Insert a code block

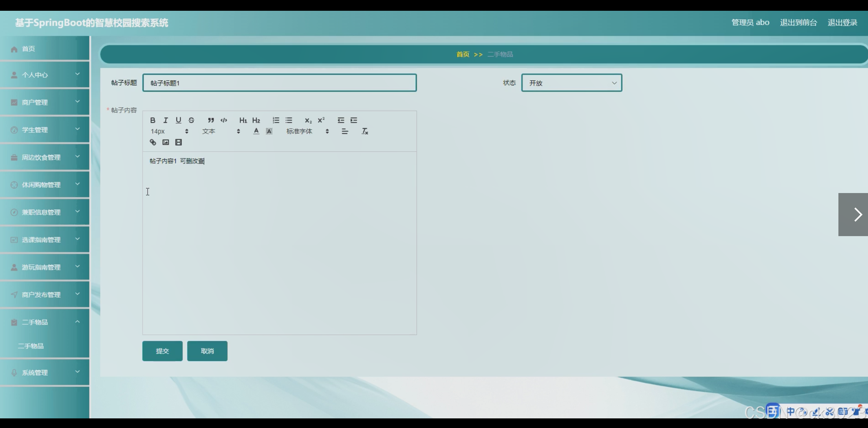224,120
